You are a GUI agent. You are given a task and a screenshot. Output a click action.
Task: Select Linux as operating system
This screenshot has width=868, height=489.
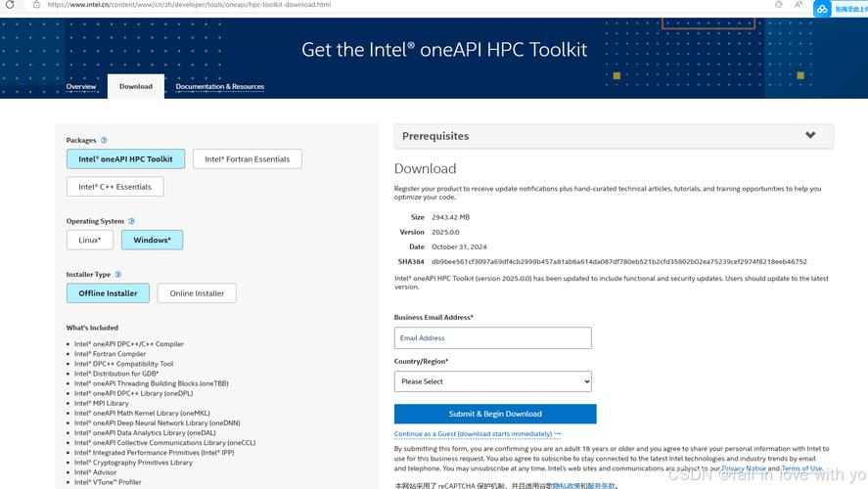(x=90, y=240)
